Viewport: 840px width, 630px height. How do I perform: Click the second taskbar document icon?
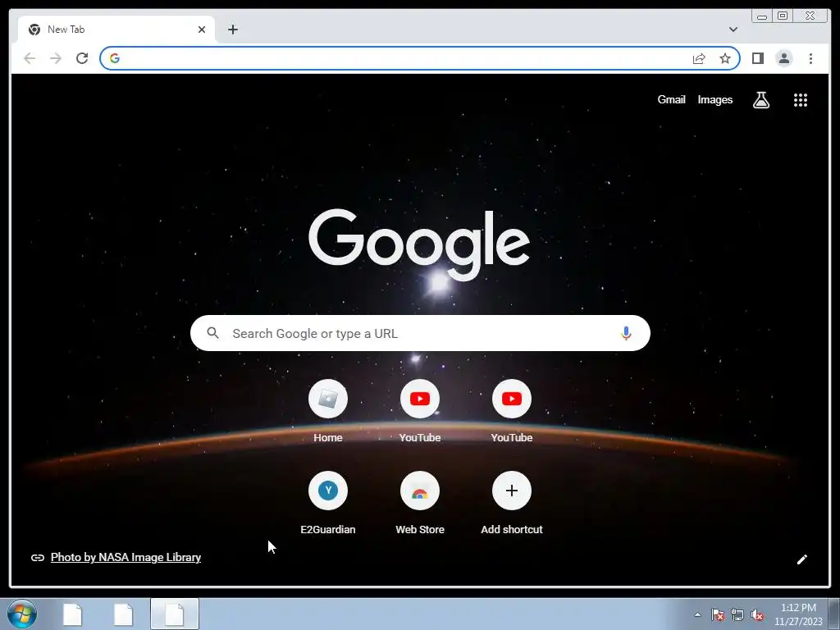[x=123, y=614]
